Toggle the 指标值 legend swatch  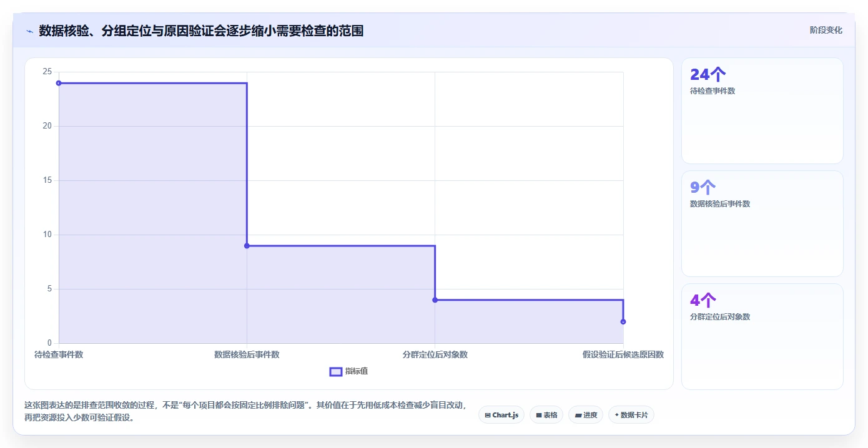pyautogui.click(x=336, y=372)
